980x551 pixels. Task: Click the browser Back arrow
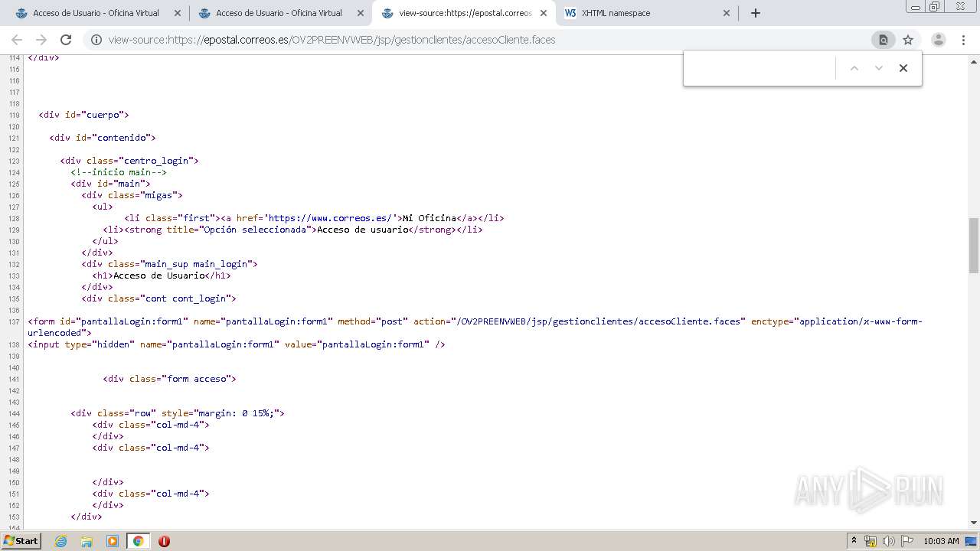pos(17,40)
